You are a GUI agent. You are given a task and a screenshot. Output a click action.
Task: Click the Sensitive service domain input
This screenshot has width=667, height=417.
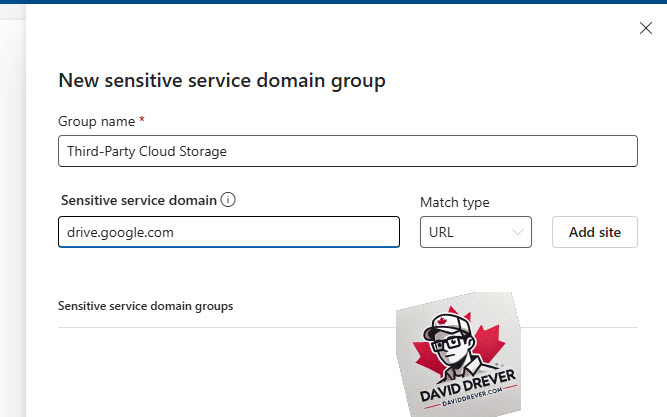229,232
